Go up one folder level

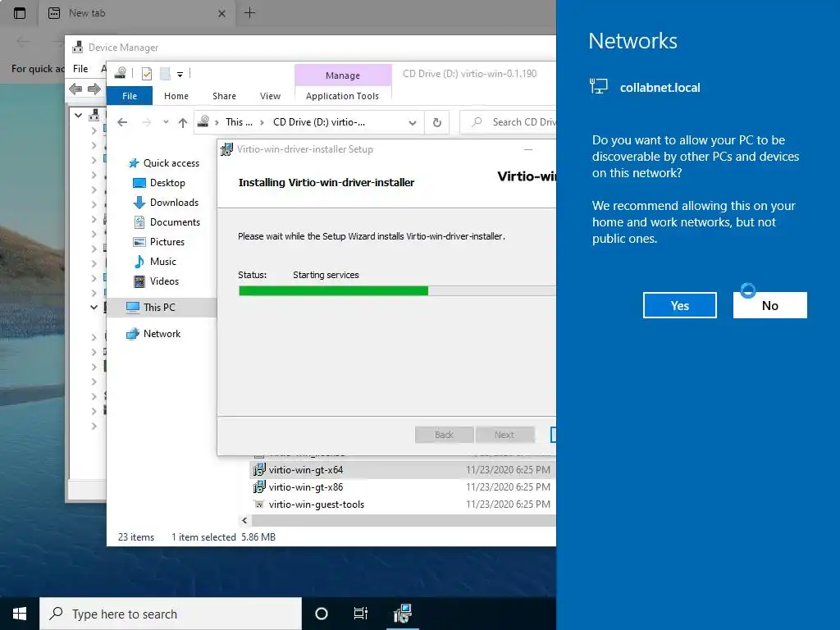pos(183,122)
